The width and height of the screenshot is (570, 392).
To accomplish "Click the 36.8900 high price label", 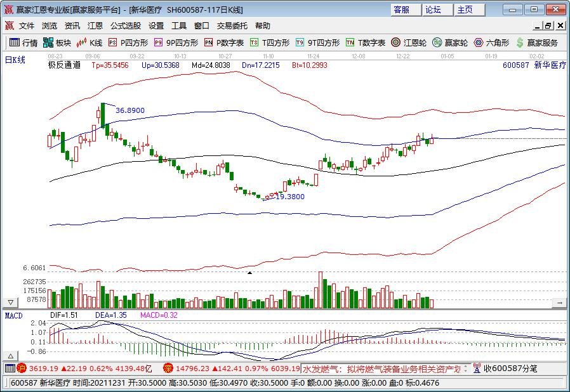I will pyautogui.click(x=130, y=110).
